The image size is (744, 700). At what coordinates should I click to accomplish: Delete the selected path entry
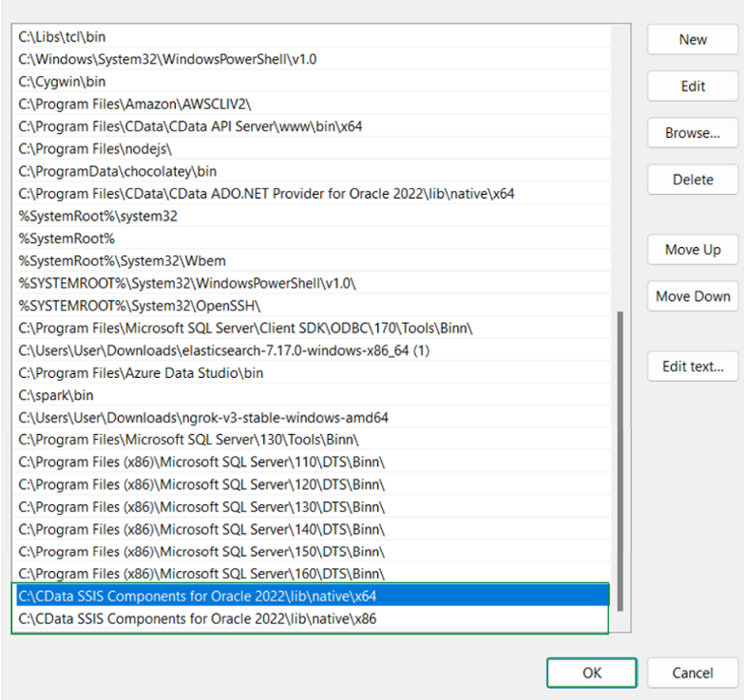pyautogui.click(x=693, y=180)
